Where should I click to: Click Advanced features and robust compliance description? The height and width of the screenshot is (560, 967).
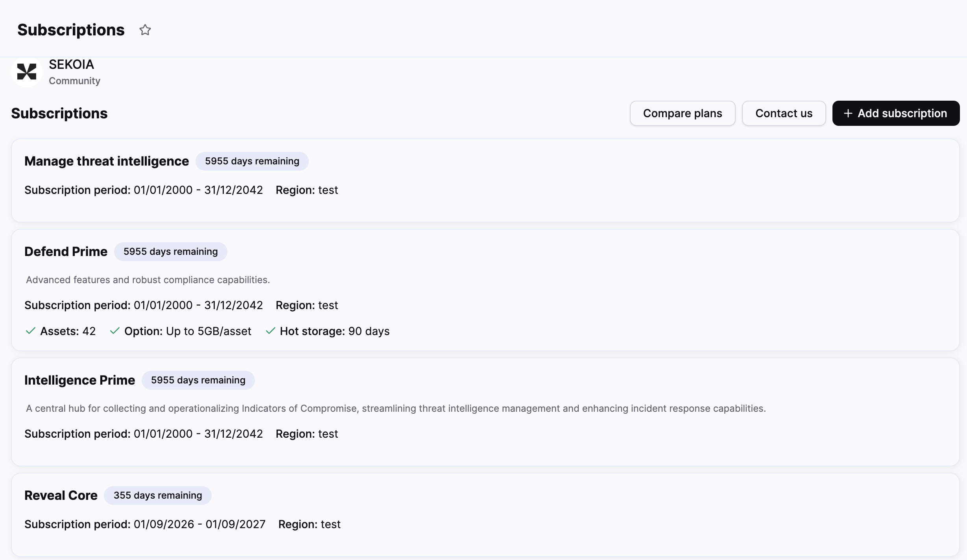coord(148,280)
